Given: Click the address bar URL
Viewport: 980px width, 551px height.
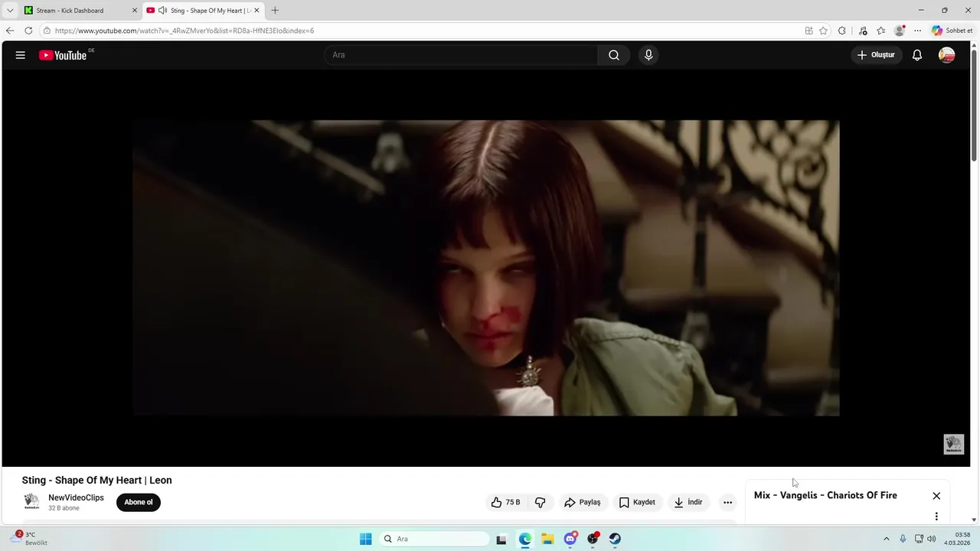Looking at the screenshot, I should (x=185, y=31).
